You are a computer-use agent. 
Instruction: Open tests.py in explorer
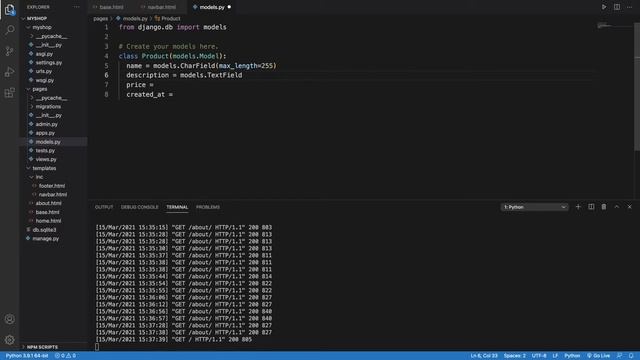45,151
